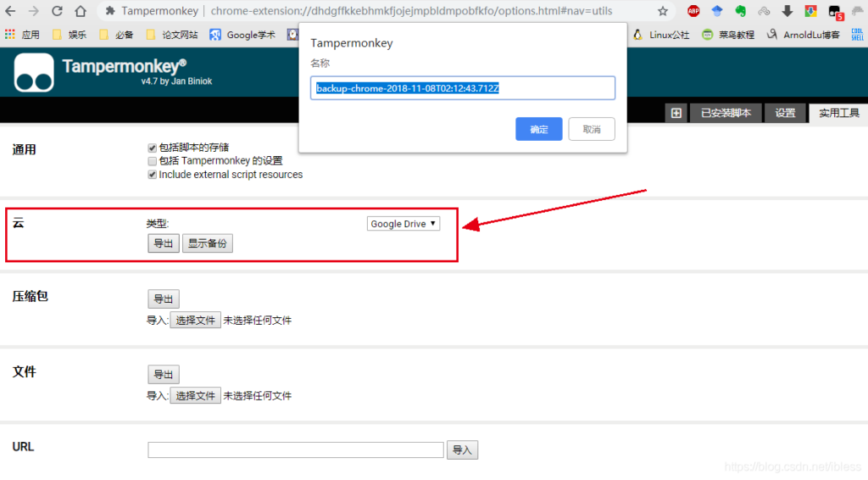The image size is (868, 480).
Task: Click the 显示备份 button
Action: coord(208,243)
